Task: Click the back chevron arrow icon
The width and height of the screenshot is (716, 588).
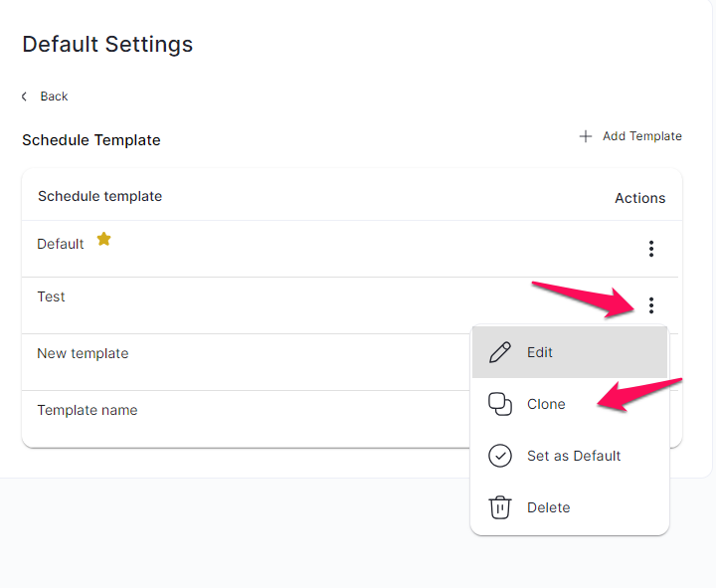Action: 24,97
